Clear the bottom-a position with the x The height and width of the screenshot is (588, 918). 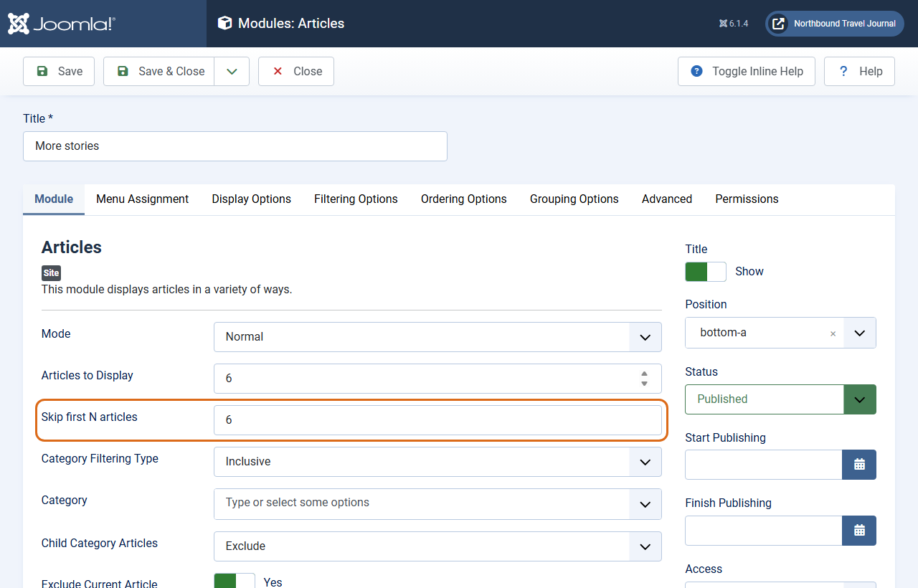[833, 333]
